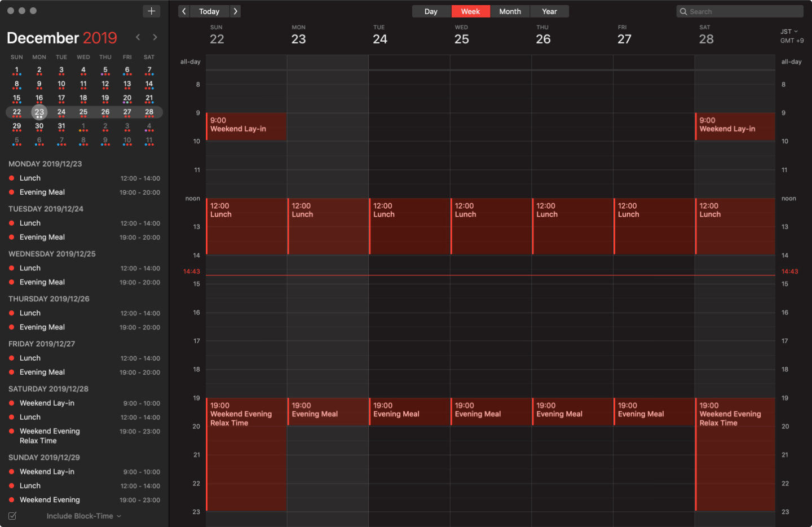The height and width of the screenshot is (527, 812).
Task: Toggle the Include Block-Time checkbox
Action: coord(12,516)
